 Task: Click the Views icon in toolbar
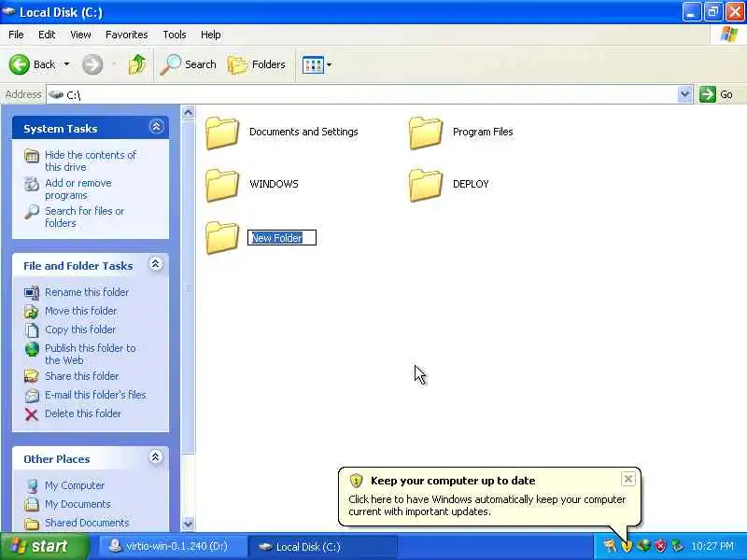tap(313, 64)
